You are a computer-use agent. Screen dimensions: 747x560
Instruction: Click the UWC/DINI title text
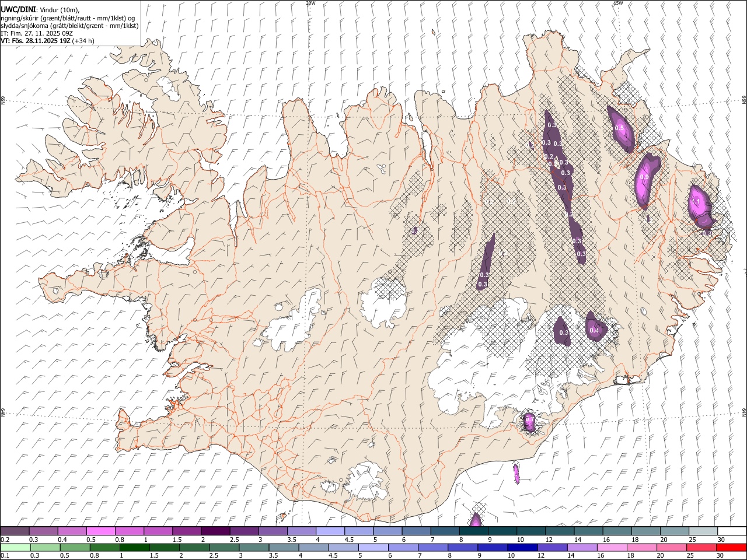(18, 10)
